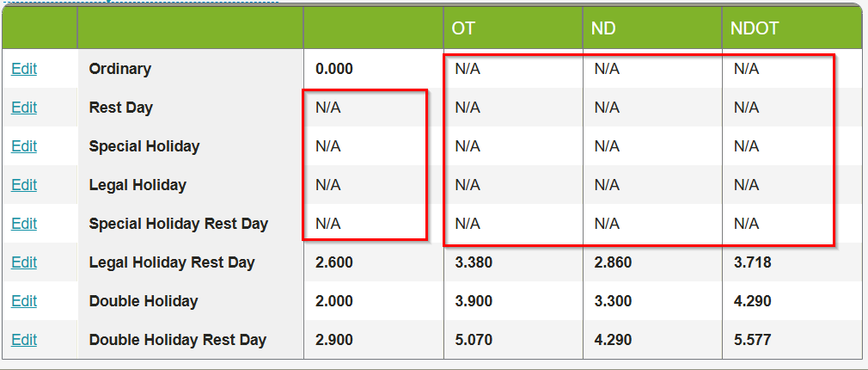The image size is (868, 370).
Task: Select the 3.380 OT value for Legal Holiday Rest Day
Action: pos(474,262)
